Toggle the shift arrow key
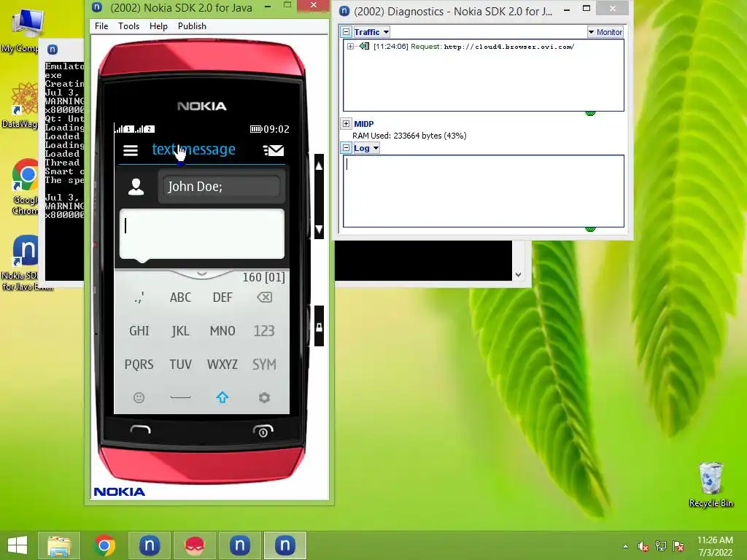The image size is (747, 560). pos(222,397)
